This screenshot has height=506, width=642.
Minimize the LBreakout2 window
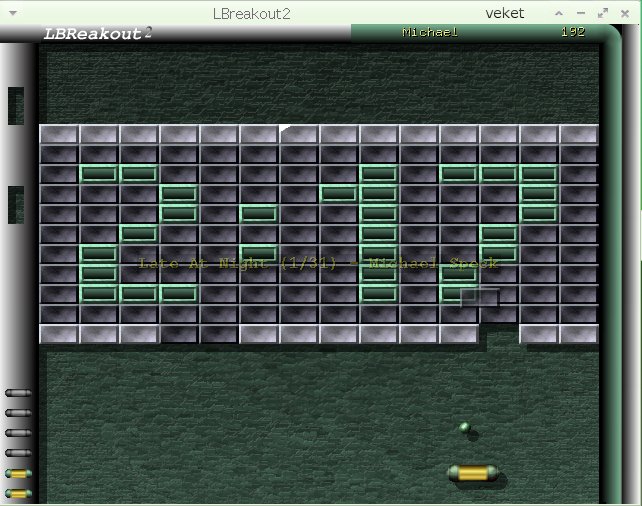[581, 13]
